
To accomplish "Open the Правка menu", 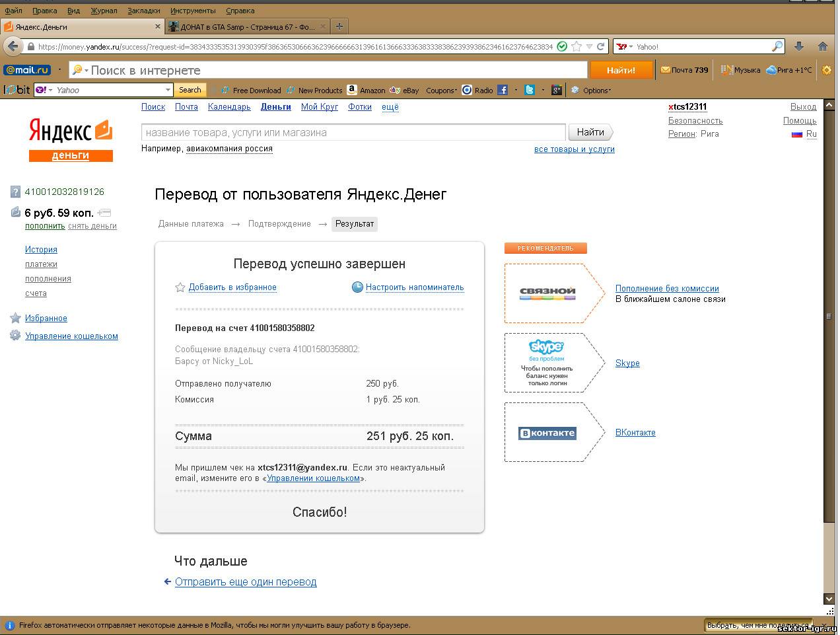I will [44, 11].
